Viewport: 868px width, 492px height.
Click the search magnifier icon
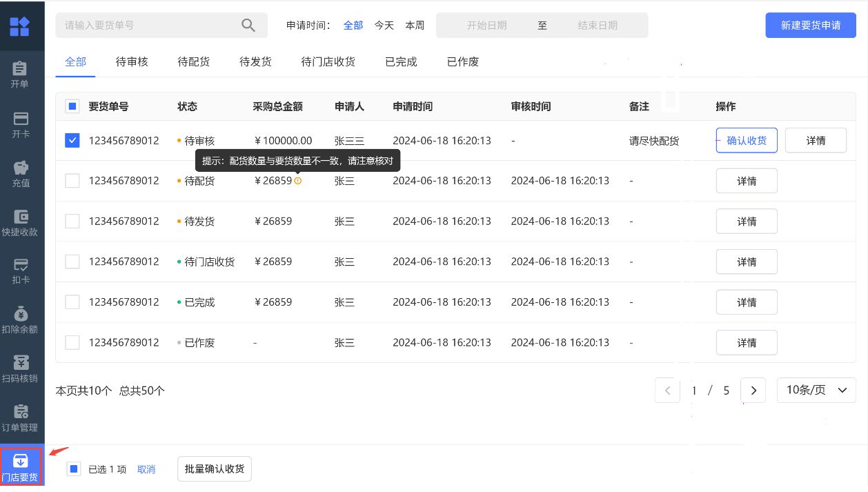pyautogui.click(x=248, y=26)
